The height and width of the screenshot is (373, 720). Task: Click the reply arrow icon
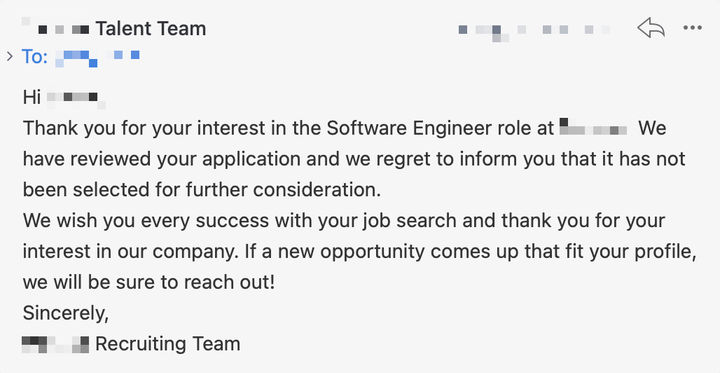click(x=651, y=28)
